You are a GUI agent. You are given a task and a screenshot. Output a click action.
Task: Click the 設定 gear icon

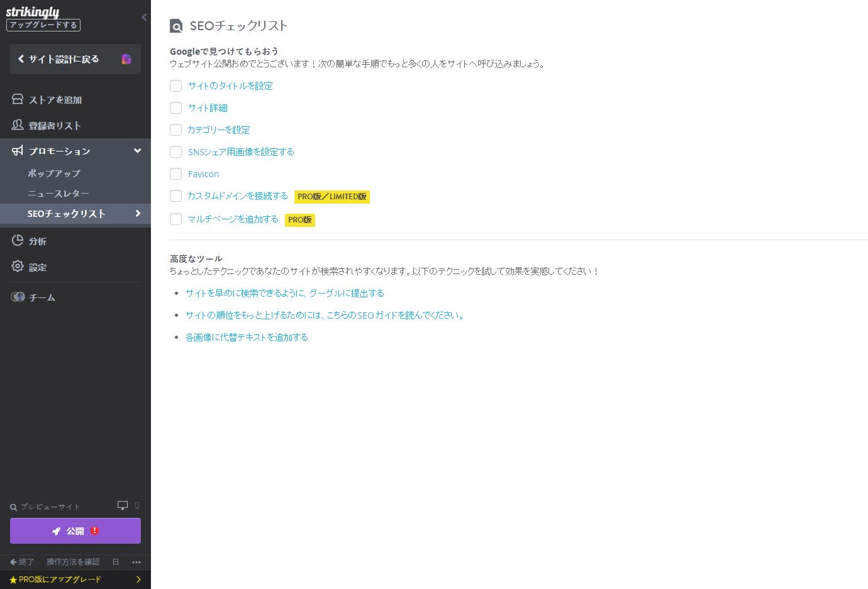coord(18,267)
